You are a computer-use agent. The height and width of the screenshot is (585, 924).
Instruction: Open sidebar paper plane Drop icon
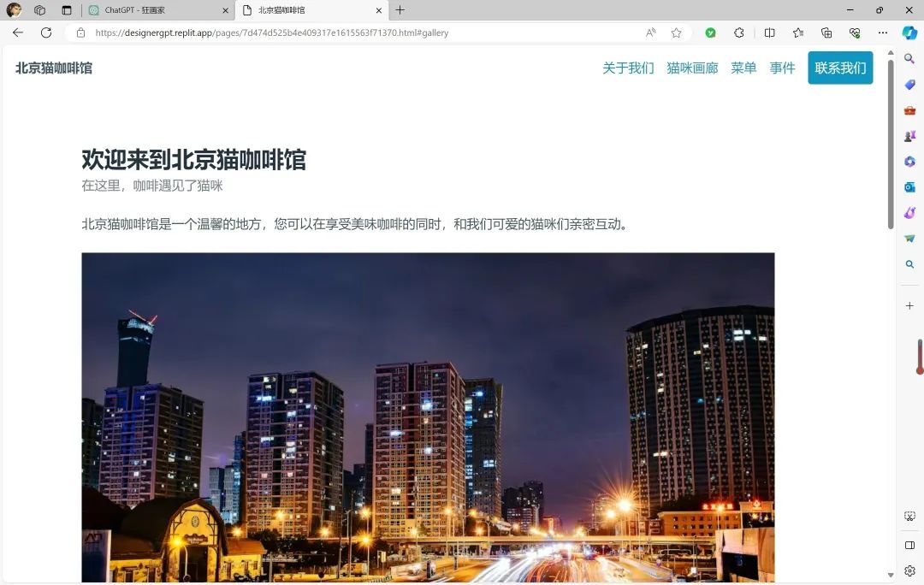click(909, 239)
